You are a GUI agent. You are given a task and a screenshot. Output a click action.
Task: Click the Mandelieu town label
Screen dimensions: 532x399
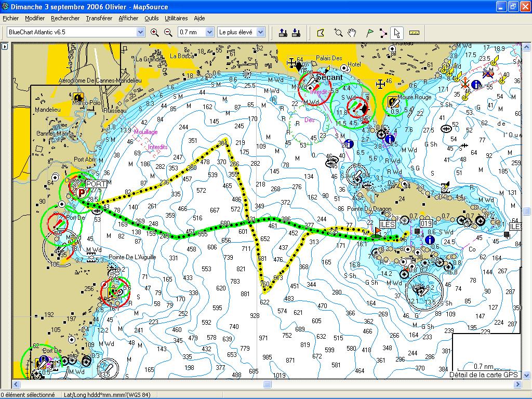[48, 110]
